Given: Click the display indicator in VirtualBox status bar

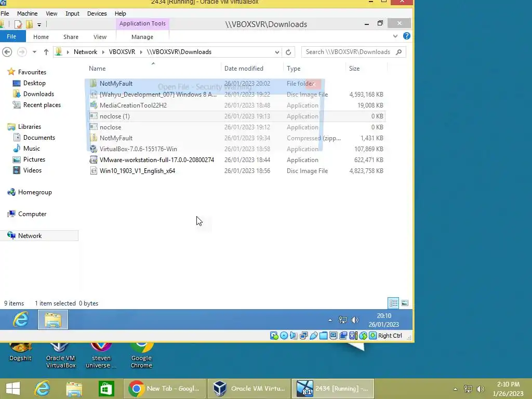Looking at the screenshot, I should 333,336.
